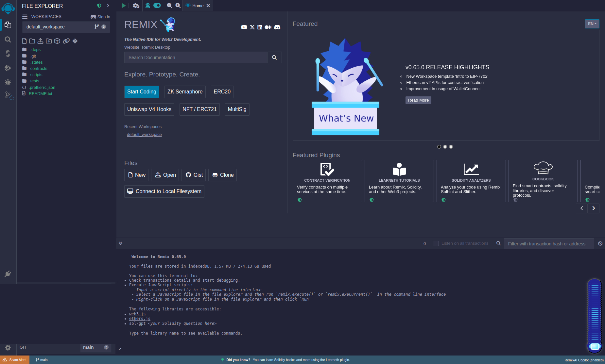The image size is (605, 364).
Task: Click the chevron next to File Explorer title
Action: click(x=108, y=6)
